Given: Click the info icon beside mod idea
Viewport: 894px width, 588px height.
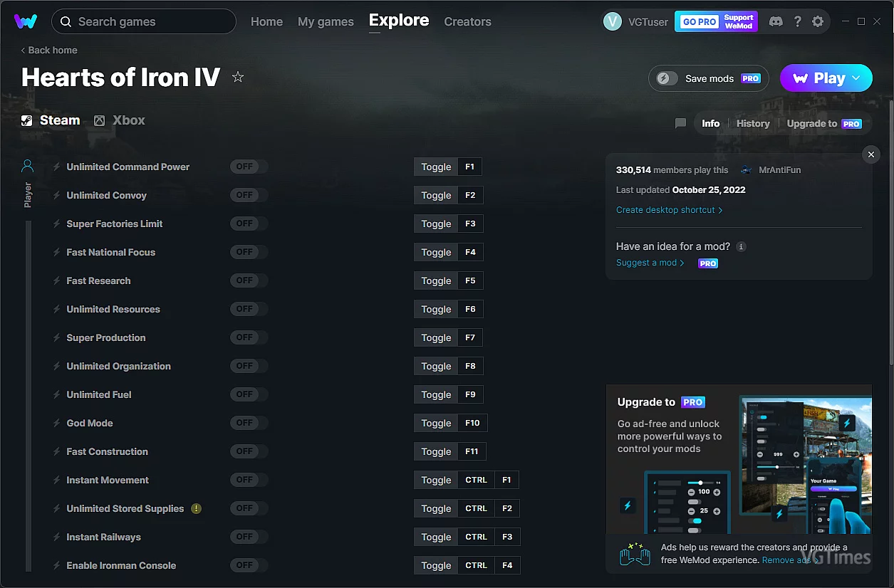Looking at the screenshot, I should pyautogui.click(x=741, y=246).
